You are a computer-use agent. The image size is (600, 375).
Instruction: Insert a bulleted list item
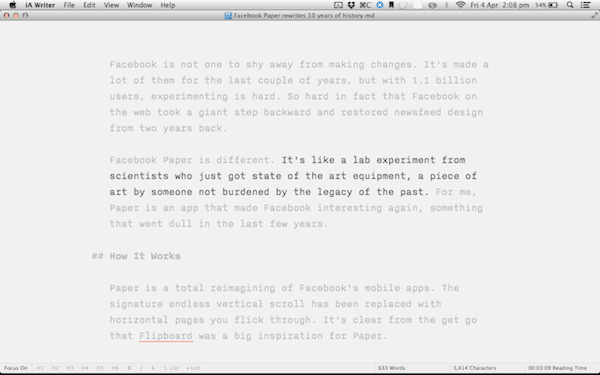(x=193, y=368)
